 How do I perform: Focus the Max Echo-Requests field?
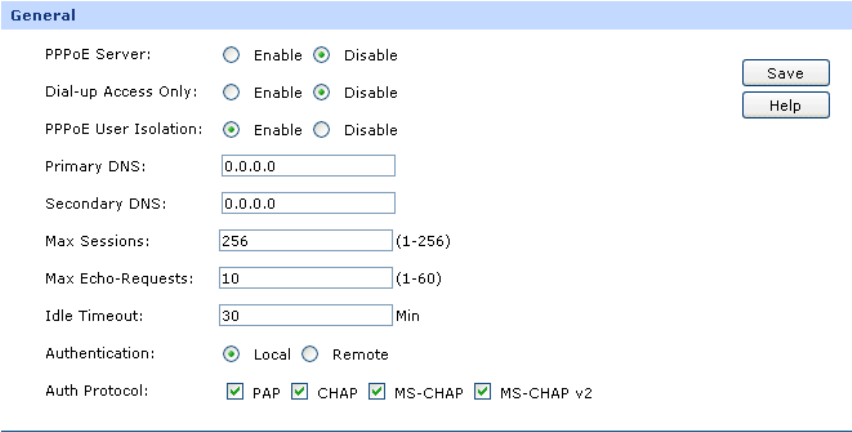(305, 278)
